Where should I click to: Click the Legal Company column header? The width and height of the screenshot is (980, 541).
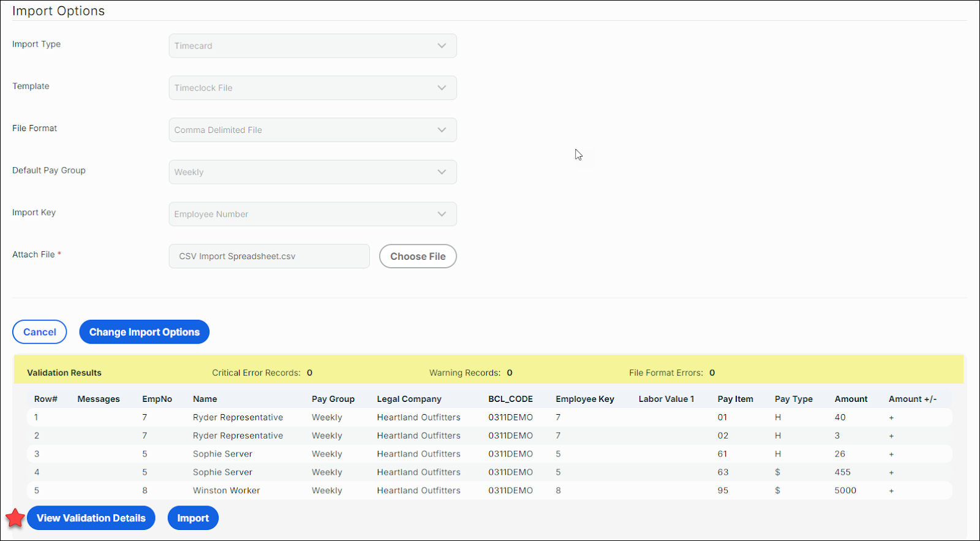[409, 399]
